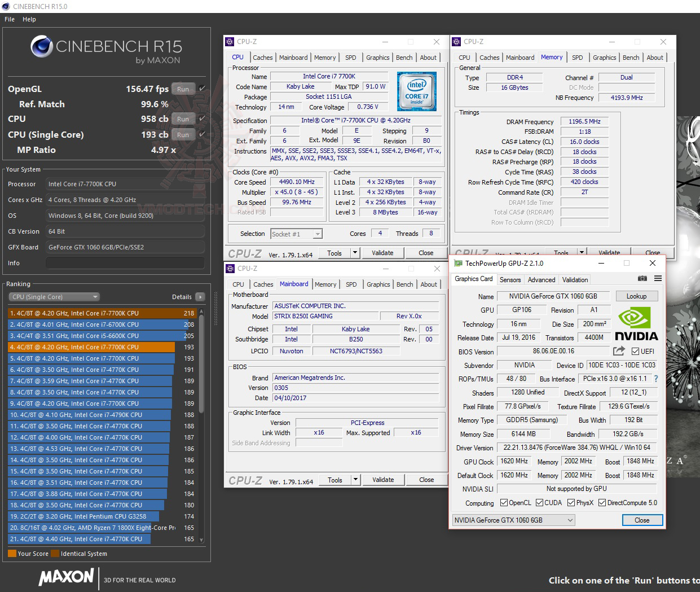Image resolution: width=700 pixels, height=592 pixels.
Task: Run the CPU (Single Core) benchmark
Action: (x=183, y=135)
